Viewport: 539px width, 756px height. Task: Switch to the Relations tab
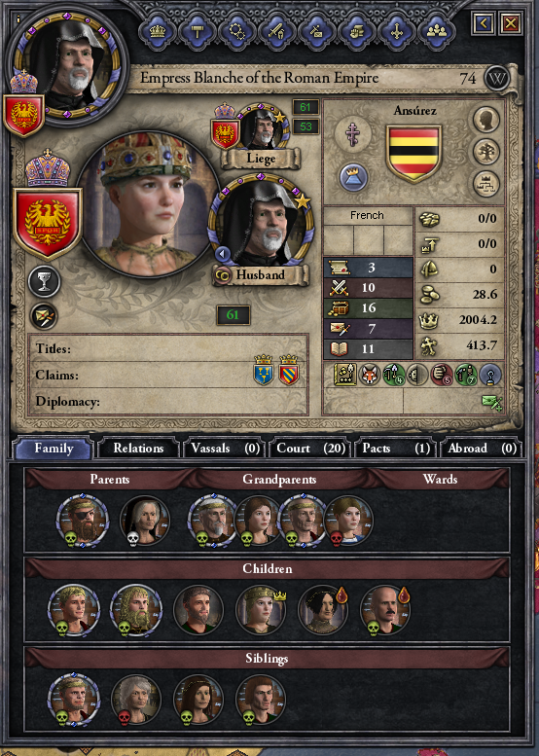coord(138,449)
